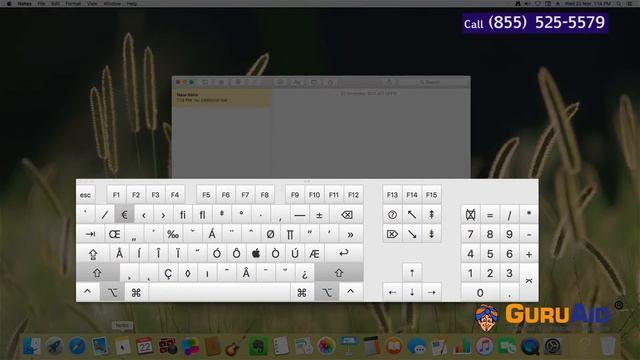
Task: Toggle the right Control key
Action: (x=351, y=292)
